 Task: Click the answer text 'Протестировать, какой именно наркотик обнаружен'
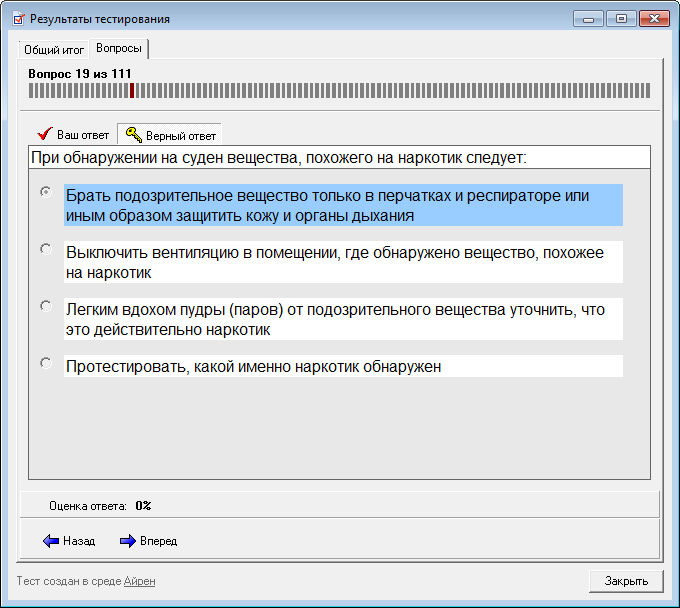click(254, 367)
